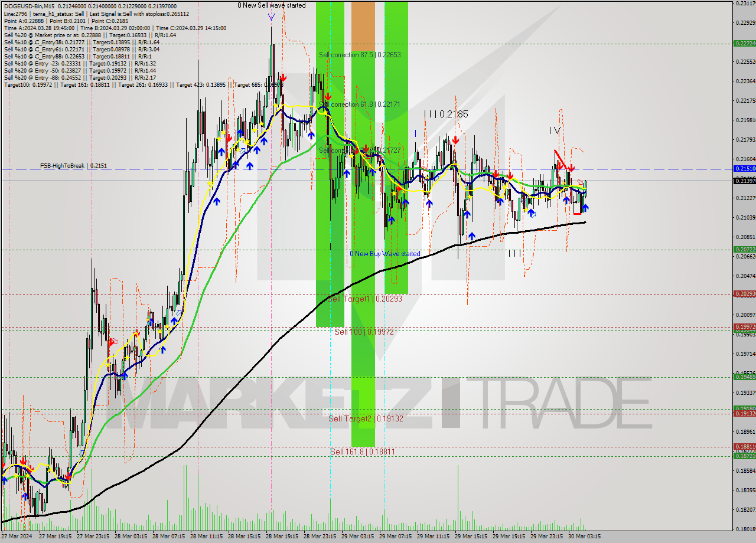Click the '28 Mar 07:15' time axis label
This screenshot has height=543, width=756.
[170, 537]
